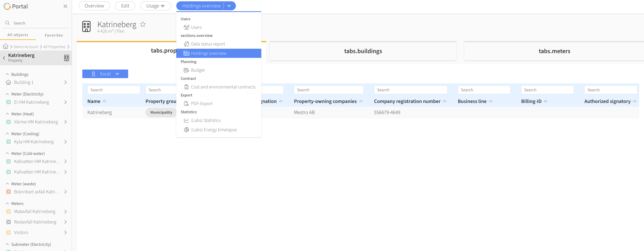Collapse the Meter (waste) group
This screenshot has height=251, width=644.
tap(7, 184)
